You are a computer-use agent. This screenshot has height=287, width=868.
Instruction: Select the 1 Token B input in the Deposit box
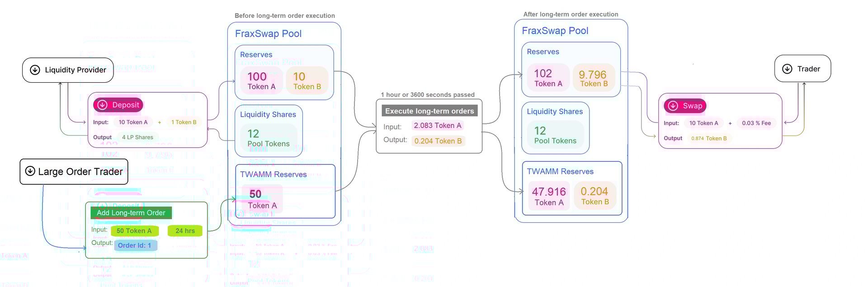click(184, 122)
